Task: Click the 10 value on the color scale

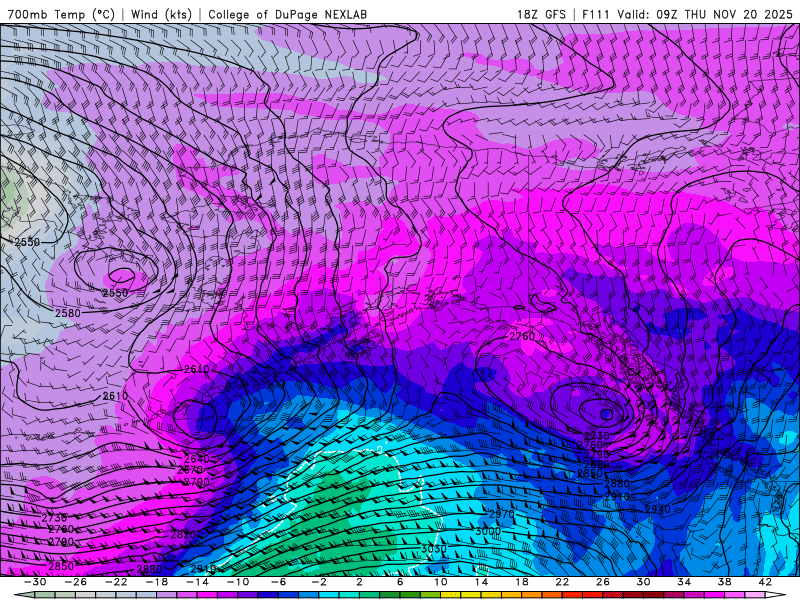Action: [441, 582]
